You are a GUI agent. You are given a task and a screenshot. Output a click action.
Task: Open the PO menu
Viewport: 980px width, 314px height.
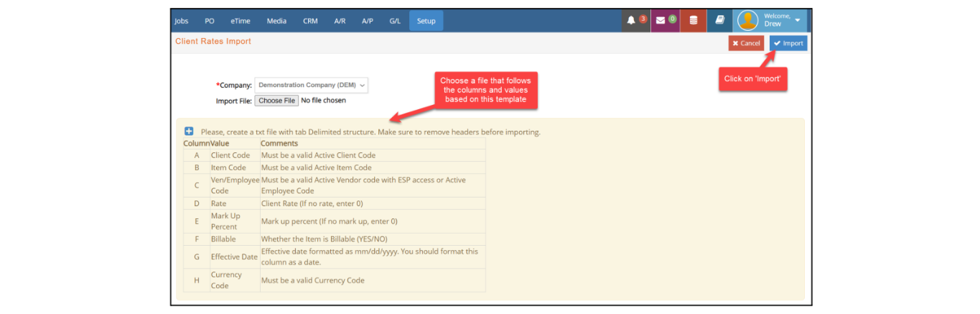[210, 21]
